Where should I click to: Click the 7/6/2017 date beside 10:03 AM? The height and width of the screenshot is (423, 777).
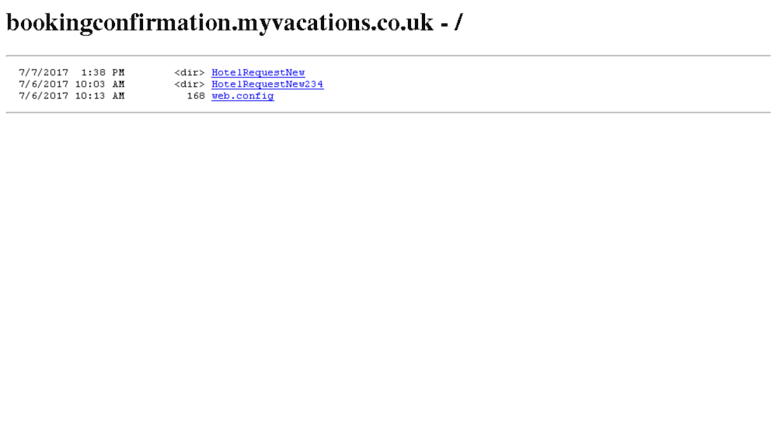tap(44, 84)
